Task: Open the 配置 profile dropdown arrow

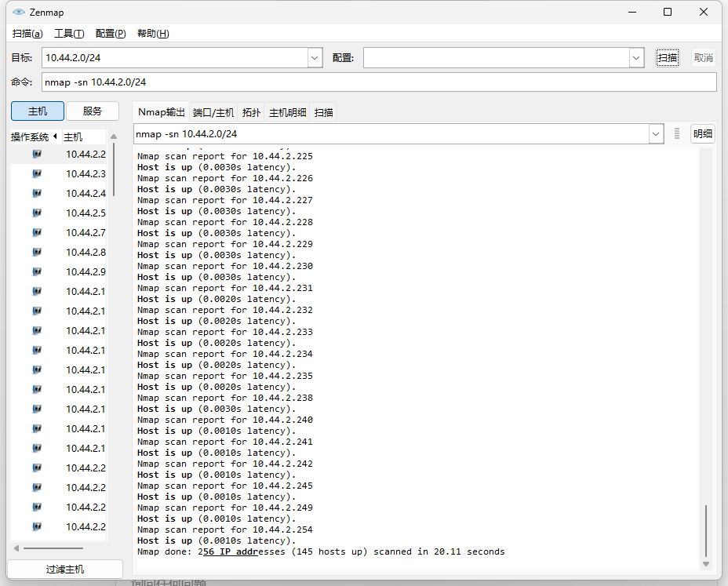Action: (636, 58)
